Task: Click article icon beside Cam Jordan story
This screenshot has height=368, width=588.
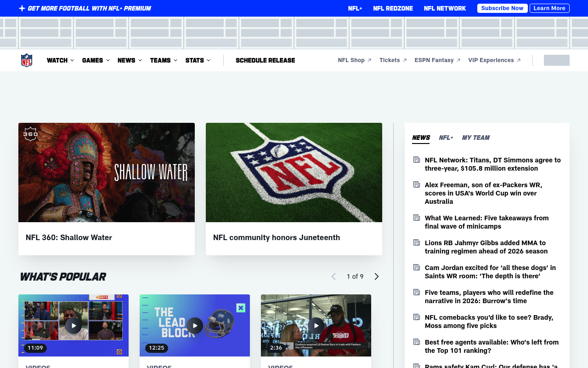Action: [417, 267]
